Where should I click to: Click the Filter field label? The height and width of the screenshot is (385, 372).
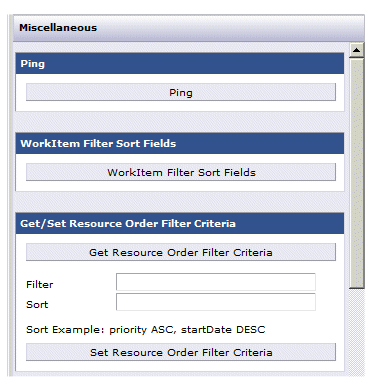pyautogui.click(x=39, y=285)
